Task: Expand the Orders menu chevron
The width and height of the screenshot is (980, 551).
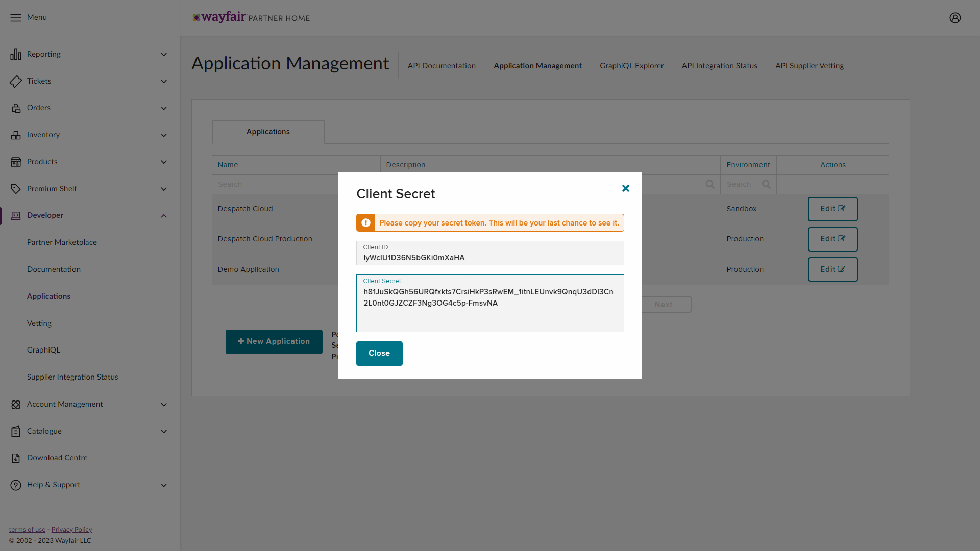Action: 164,108
